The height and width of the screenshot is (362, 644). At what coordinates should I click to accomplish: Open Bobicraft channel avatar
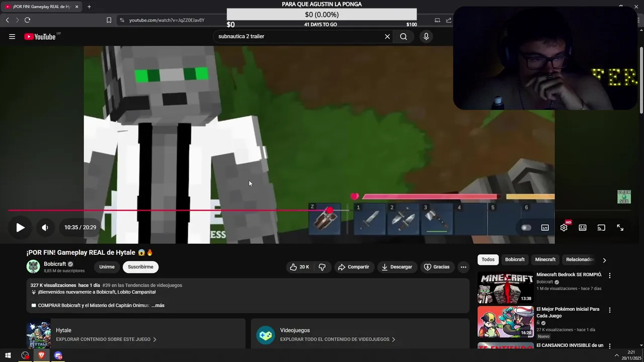click(x=33, y=266)
